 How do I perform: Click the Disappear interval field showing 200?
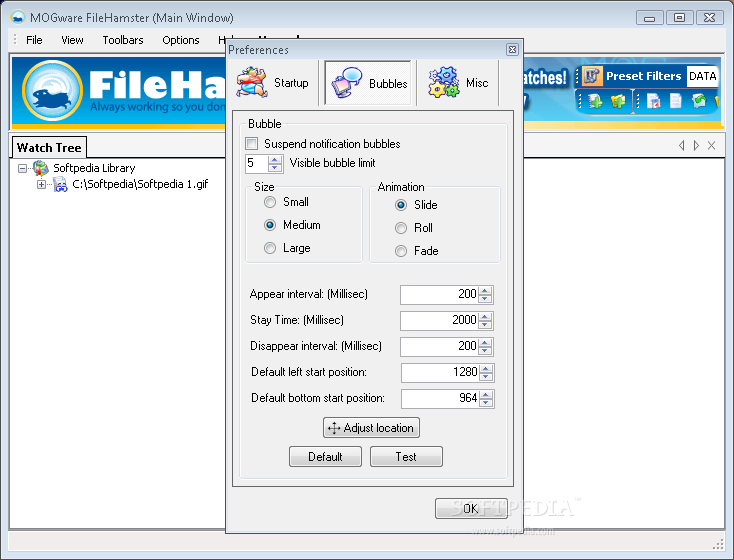click(x=440, y=346)
